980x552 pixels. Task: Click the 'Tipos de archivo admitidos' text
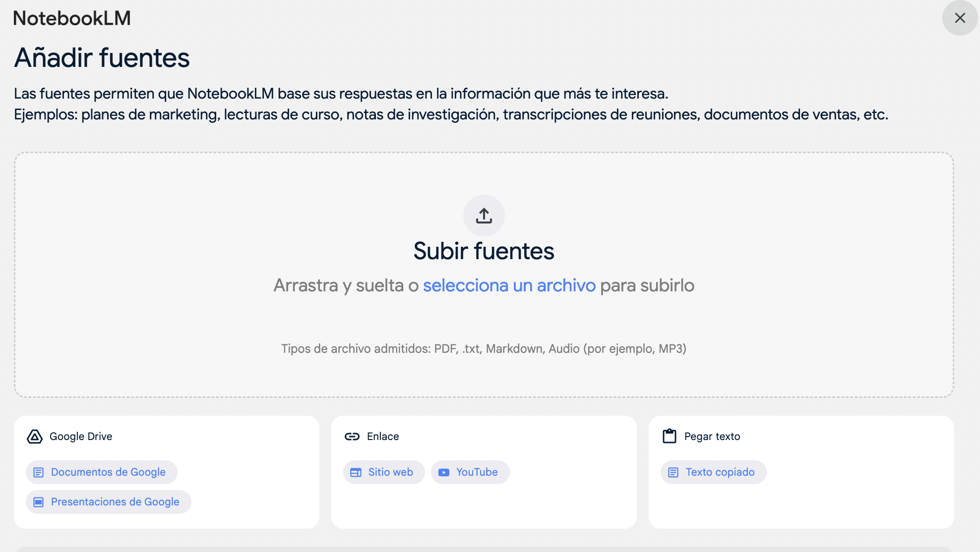(x=484, y=349)
